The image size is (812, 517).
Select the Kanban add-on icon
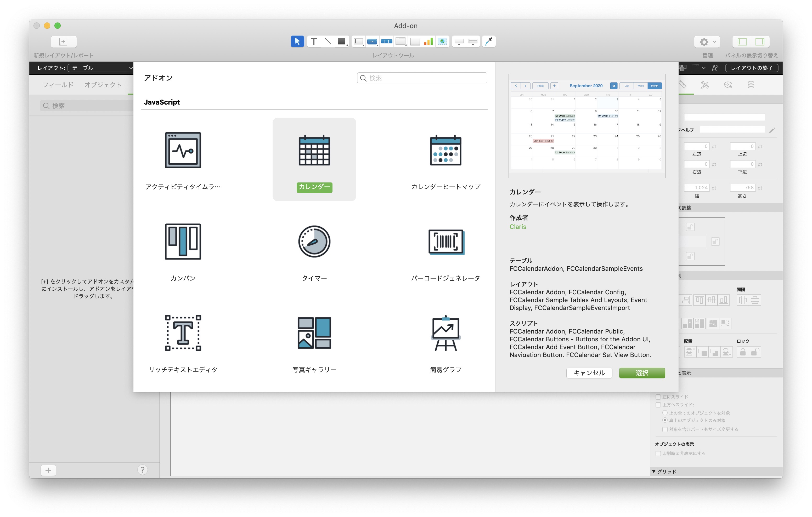(x=183, y=241)
